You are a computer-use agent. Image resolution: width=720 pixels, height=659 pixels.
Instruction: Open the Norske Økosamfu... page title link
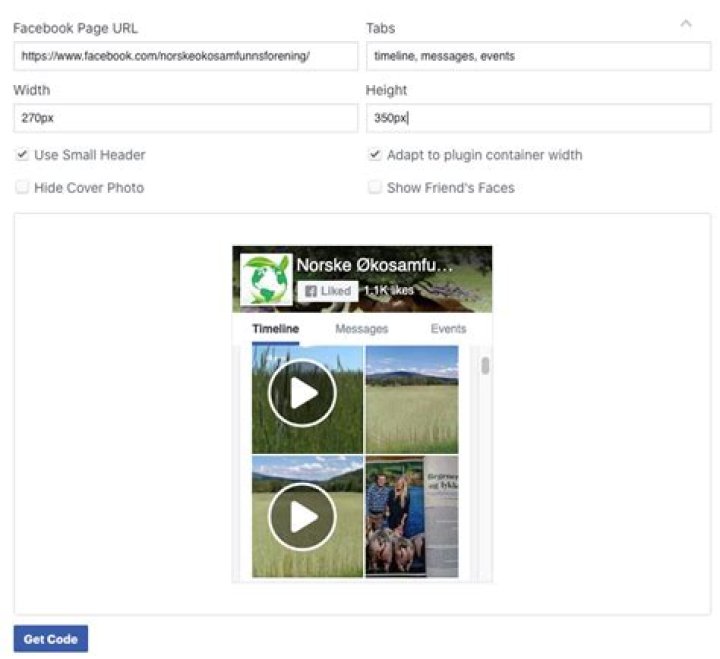[x=374, y=265]
